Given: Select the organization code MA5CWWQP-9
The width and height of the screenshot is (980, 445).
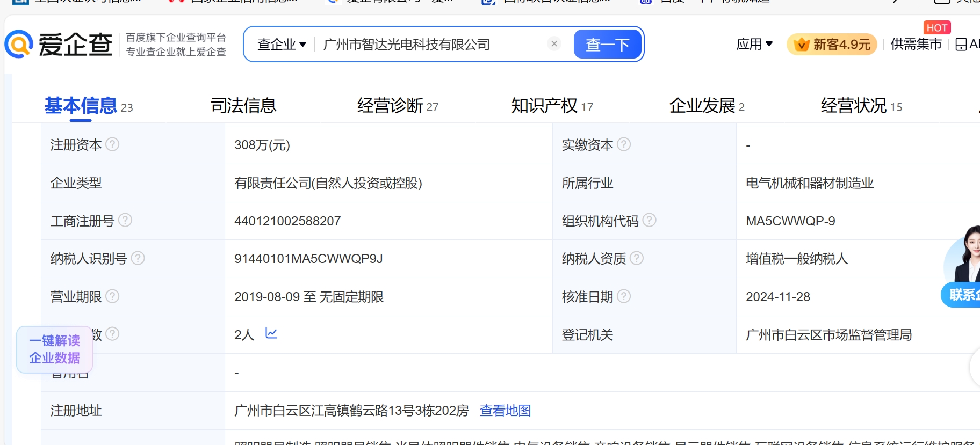Looking at the screenshot, I should coord(790,221).
